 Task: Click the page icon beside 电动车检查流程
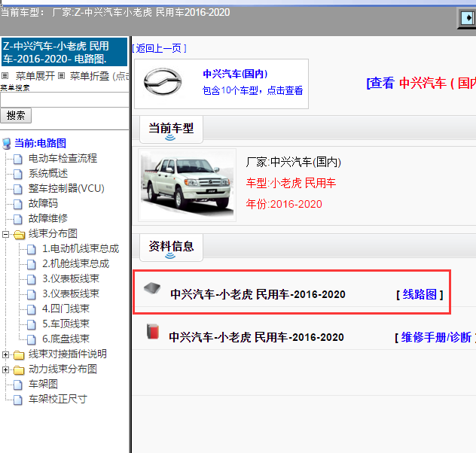click(18, 159)
